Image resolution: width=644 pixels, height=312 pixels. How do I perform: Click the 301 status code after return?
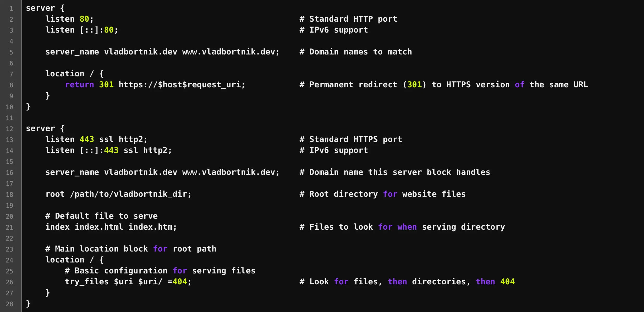click(106, 85)
